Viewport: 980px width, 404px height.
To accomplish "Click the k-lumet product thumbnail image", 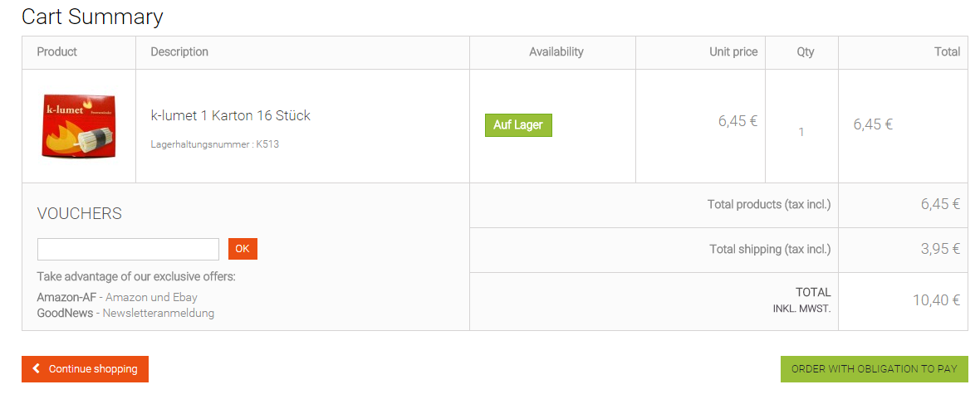I will point(79,126).
